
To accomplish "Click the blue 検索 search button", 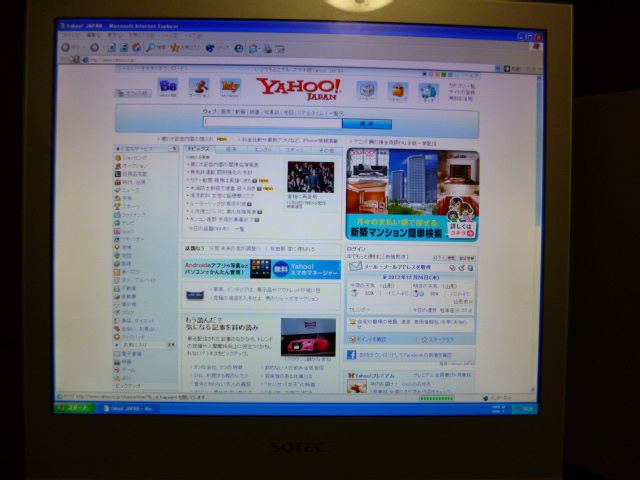I will (x=367, y=124).
